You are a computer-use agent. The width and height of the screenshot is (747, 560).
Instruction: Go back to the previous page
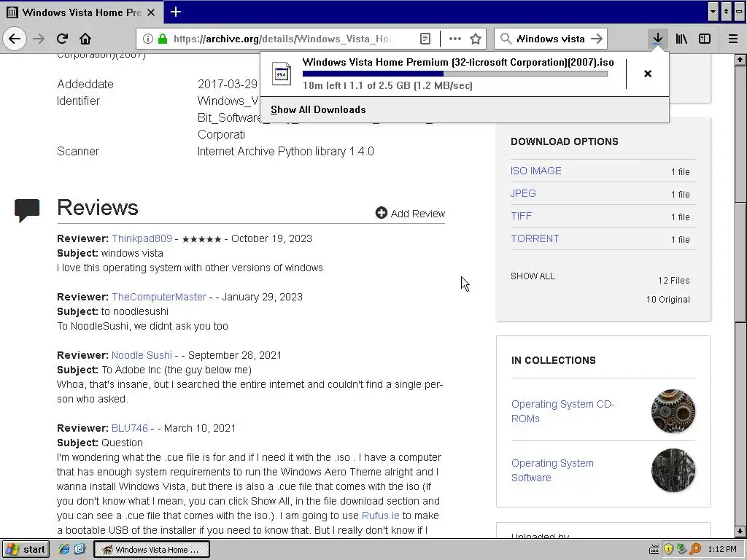click(15, 39)
